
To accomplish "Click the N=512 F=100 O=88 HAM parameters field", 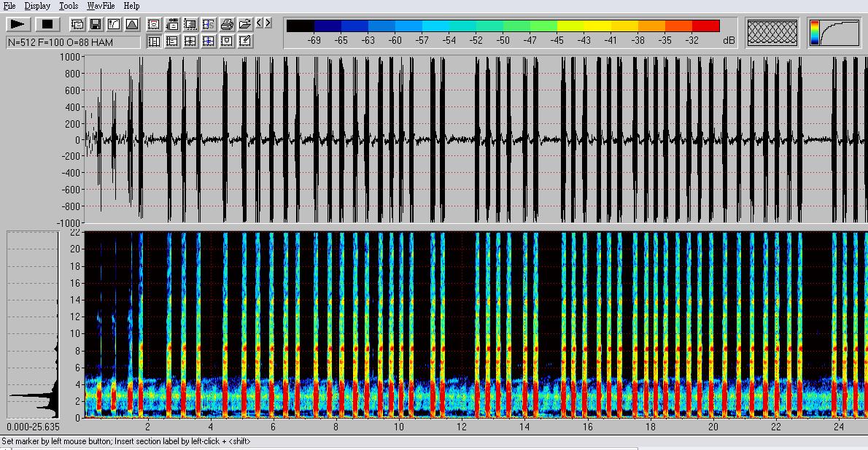I will (73, 42).
